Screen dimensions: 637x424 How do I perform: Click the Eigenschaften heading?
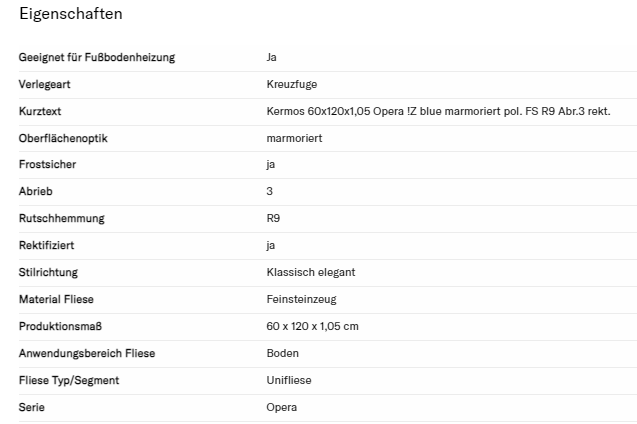click(x=69, y=15)
